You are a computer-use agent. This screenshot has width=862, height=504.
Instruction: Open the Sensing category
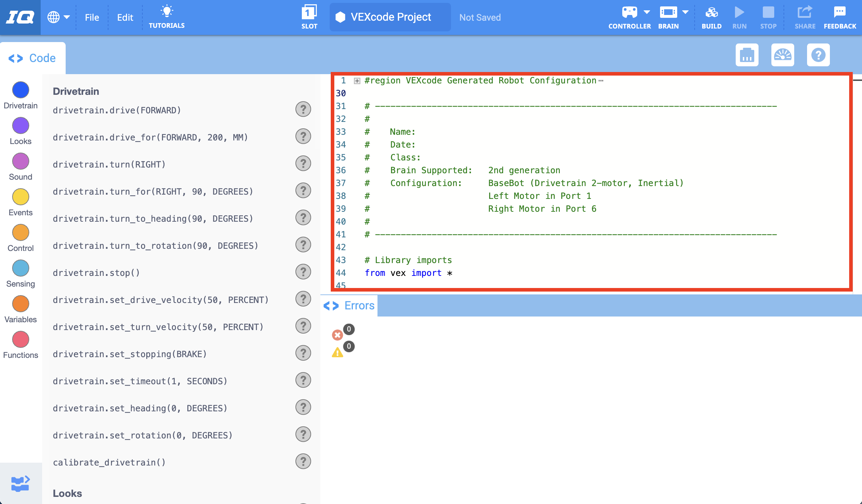click(x=20, y=268)
